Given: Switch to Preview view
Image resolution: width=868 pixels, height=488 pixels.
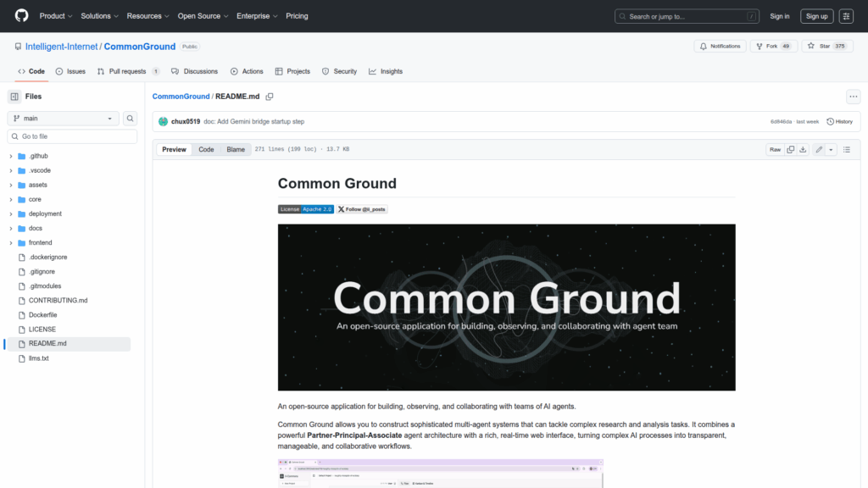Looking at the screenshot, I should point(174,150).
